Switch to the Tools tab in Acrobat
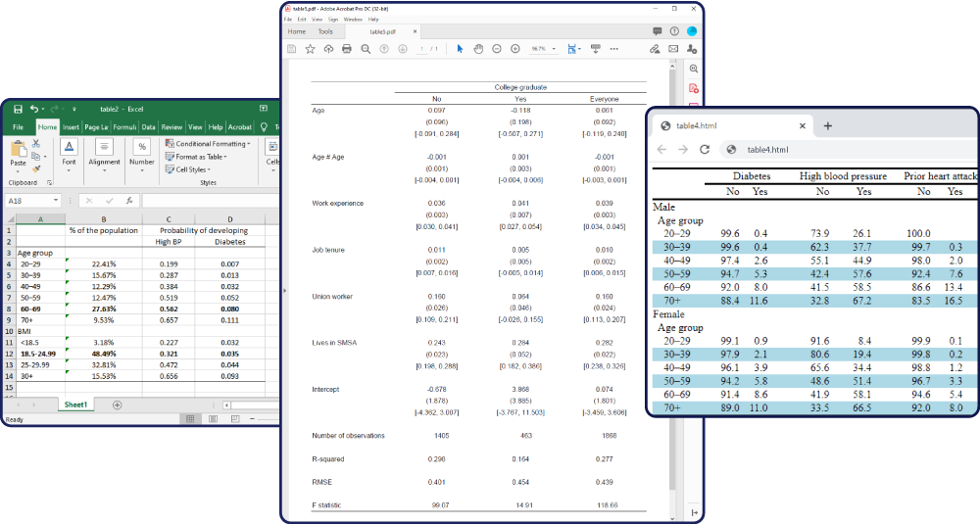This screenshot has width=980, height=524. coord(325,31)
